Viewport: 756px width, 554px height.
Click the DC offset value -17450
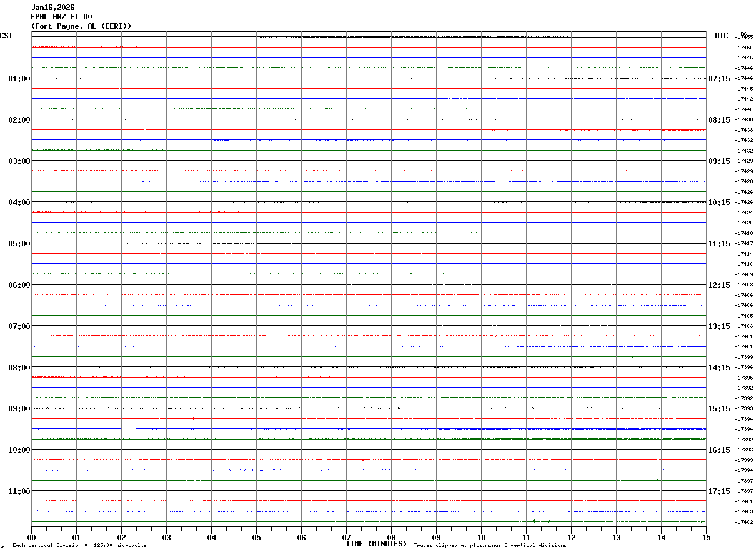pos(744,48)
